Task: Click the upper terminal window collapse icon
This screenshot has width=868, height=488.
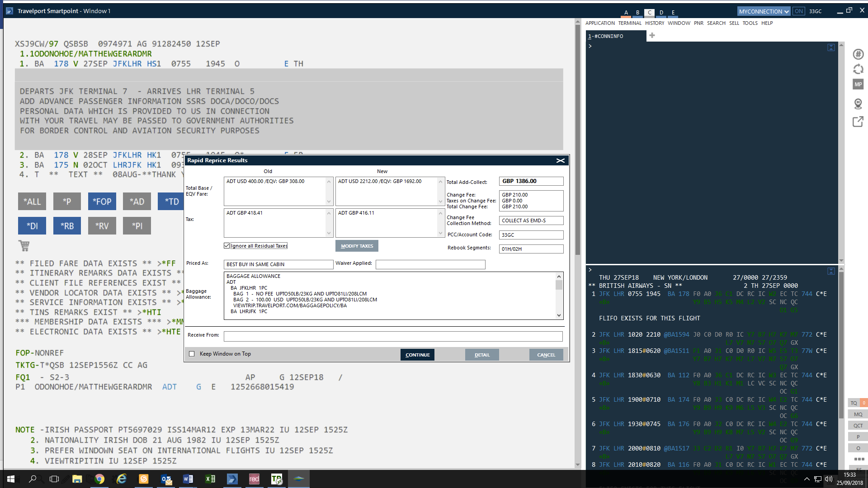Action: 831,47
